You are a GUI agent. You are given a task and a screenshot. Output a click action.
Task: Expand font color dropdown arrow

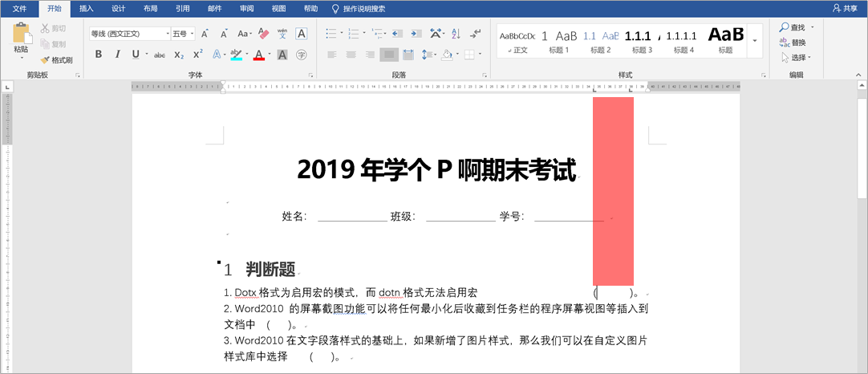point(269,55)
